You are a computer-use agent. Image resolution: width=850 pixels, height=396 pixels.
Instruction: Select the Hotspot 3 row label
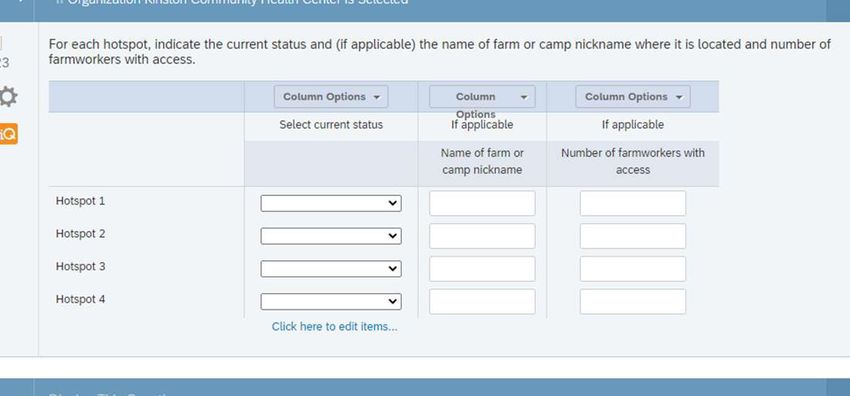click(x=80, y=267)
